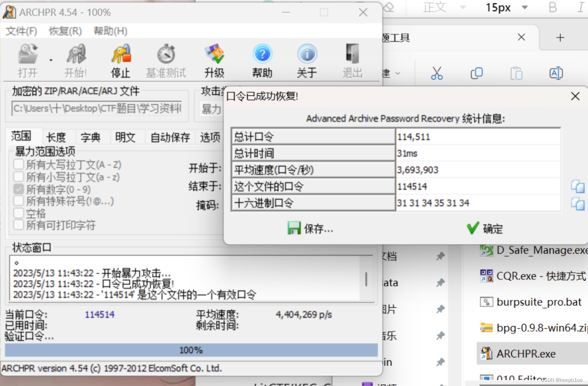Click the hex value 31 31 34 35 31 34
The width and height of the screenshot is (588, 386).
[433, 203]
